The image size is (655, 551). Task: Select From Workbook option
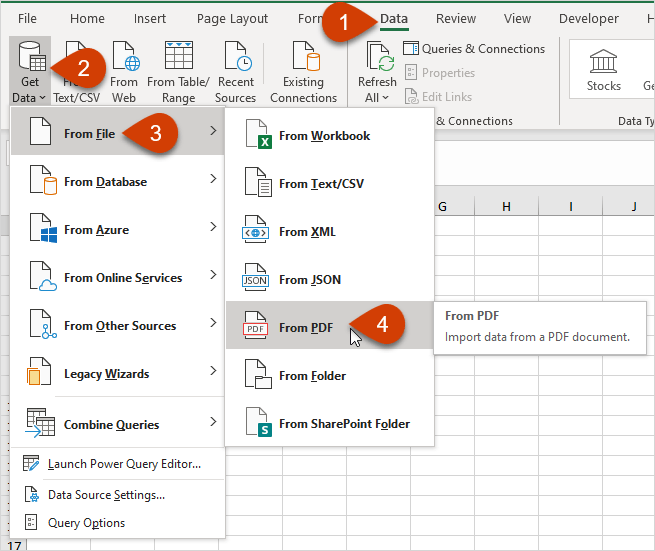(x=324, y=136)
